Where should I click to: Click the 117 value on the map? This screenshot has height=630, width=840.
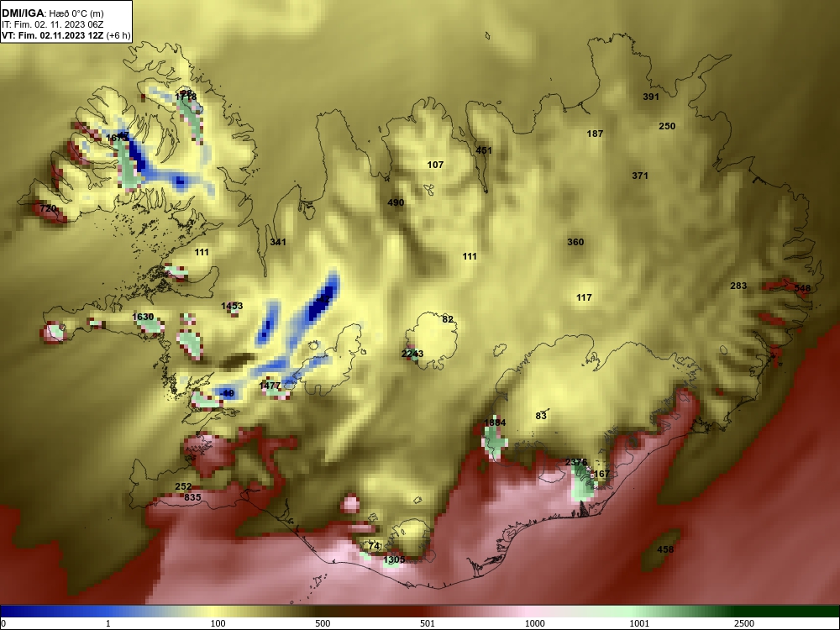(584, 297)
